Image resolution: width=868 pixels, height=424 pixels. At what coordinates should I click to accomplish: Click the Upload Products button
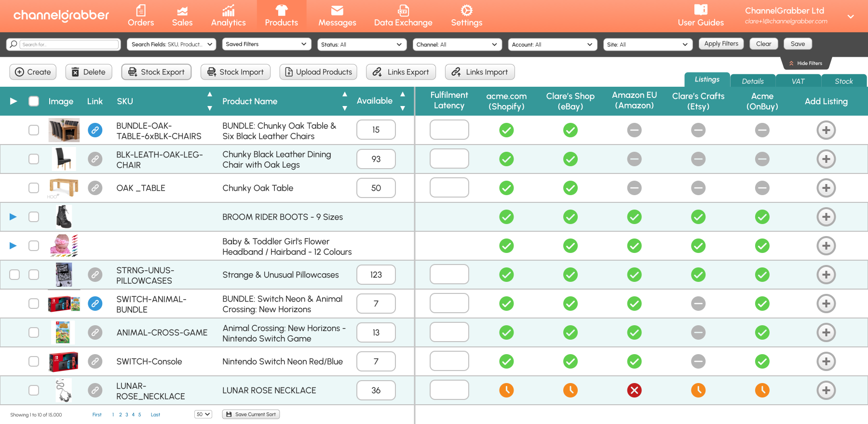point(318,72)
